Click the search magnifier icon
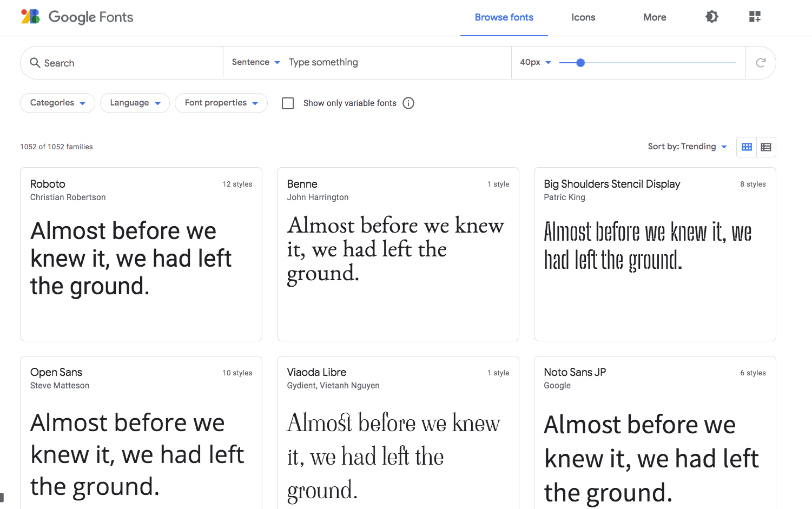The image size is (812, 509). point(35,63)
